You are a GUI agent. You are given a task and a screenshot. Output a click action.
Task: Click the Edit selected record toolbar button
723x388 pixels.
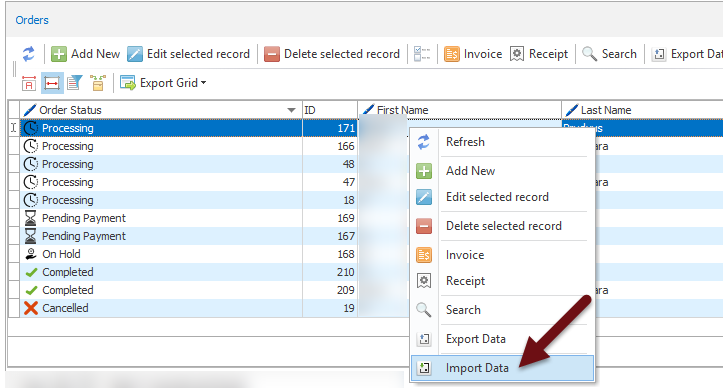[x=188, y=54]
